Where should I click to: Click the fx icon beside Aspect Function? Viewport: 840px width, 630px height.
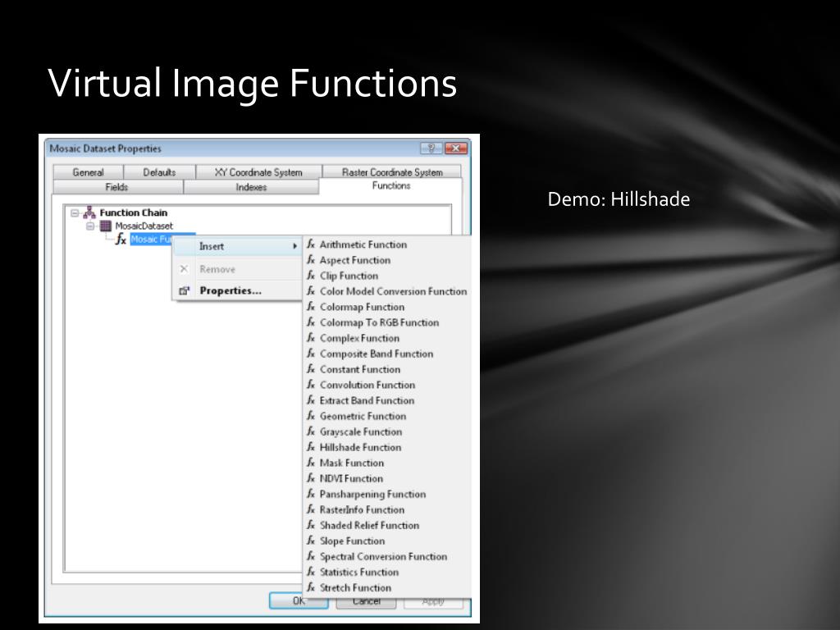(311, 260)
